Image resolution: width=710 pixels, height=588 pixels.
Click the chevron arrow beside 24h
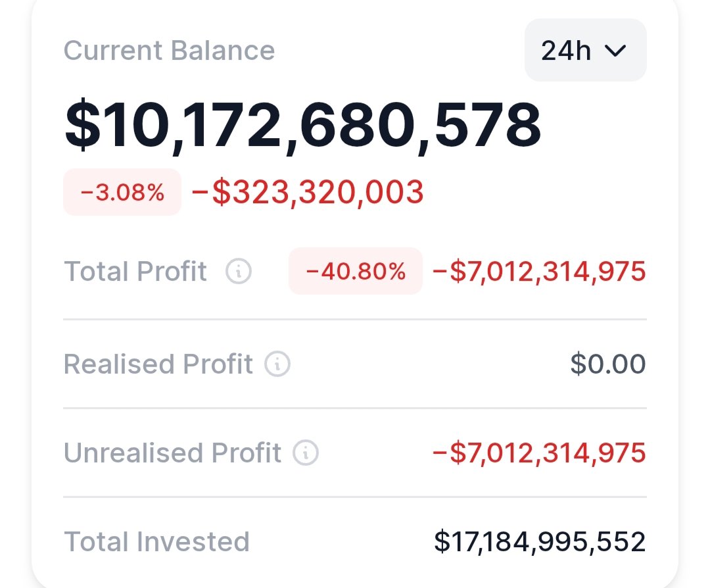click(x=615, y=51)
